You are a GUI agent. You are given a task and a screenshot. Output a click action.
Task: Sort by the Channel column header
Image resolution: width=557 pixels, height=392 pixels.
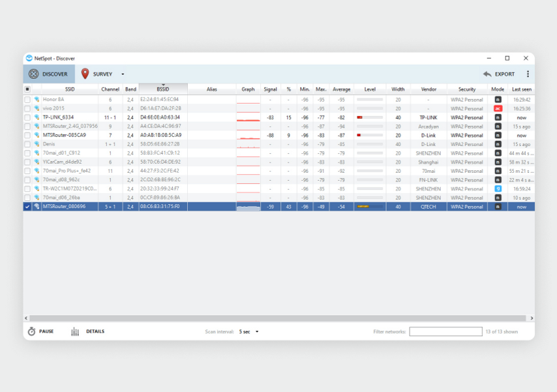(x=110, y=89)
